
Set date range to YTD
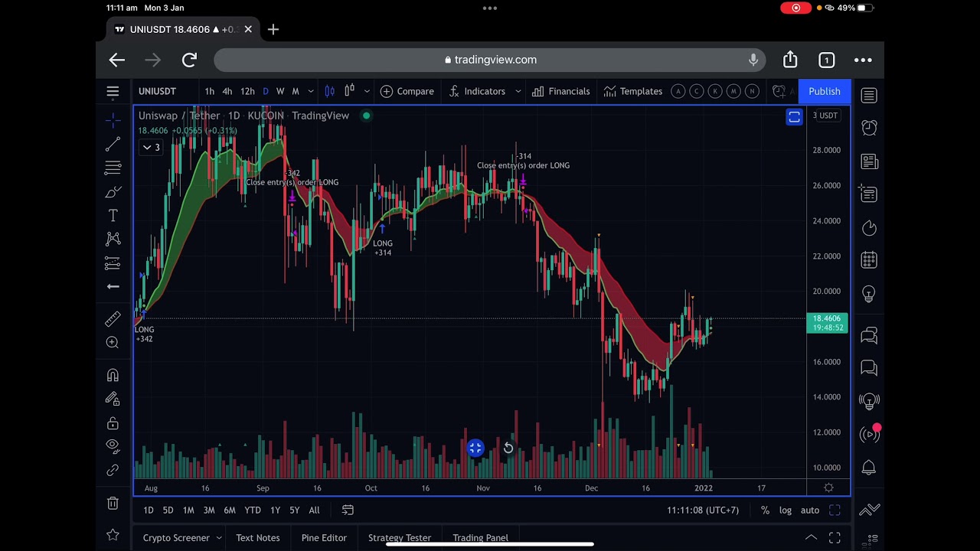pyautogui.click(x=253, y=510)
